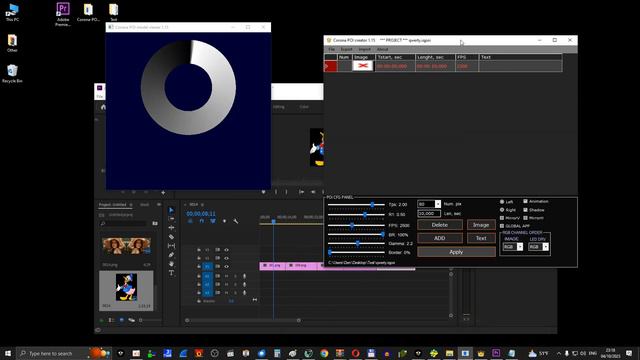640x360 pixels.
Task: Open Opera browser from the taskbar
Action: (x=356, y=353)
